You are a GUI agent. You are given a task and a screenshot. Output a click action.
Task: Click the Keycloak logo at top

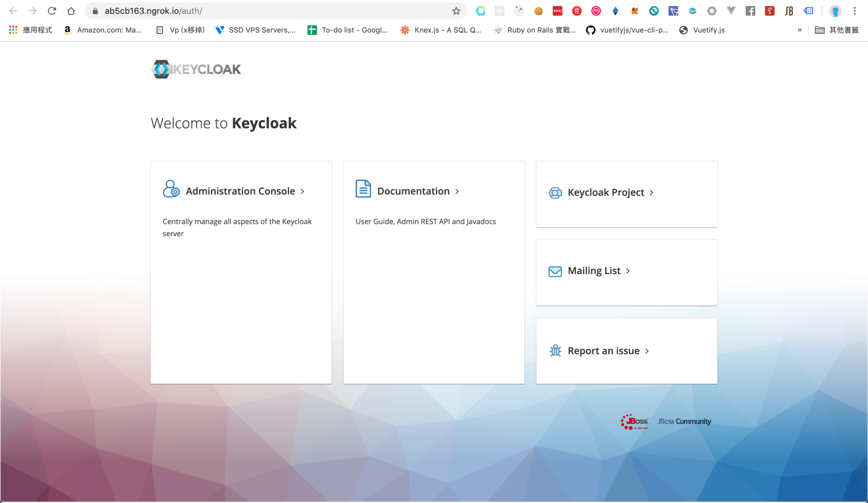pyautogui.click(x=196, y=69)
